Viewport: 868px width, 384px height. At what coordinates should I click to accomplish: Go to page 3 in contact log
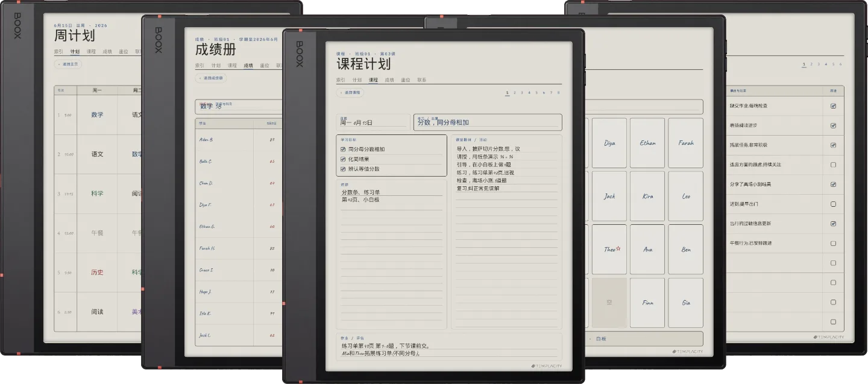819,64
